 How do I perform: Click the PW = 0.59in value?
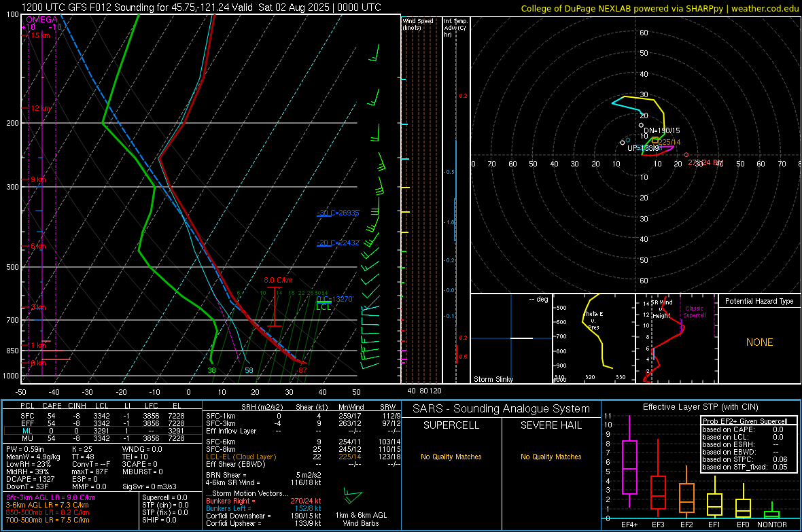(x=25, y=449)
